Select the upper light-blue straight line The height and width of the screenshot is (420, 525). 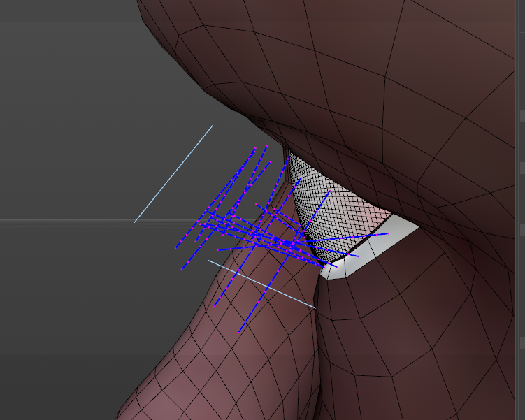[x=173, y=174]
